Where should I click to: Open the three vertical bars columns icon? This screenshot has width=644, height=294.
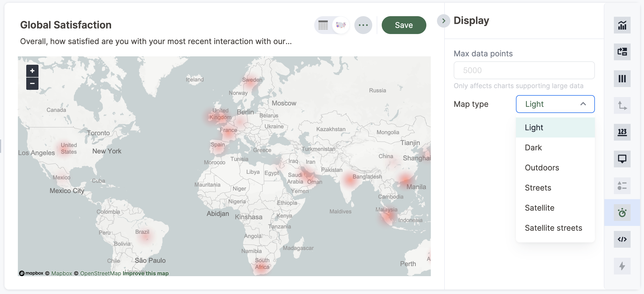[x=622, y=79]
